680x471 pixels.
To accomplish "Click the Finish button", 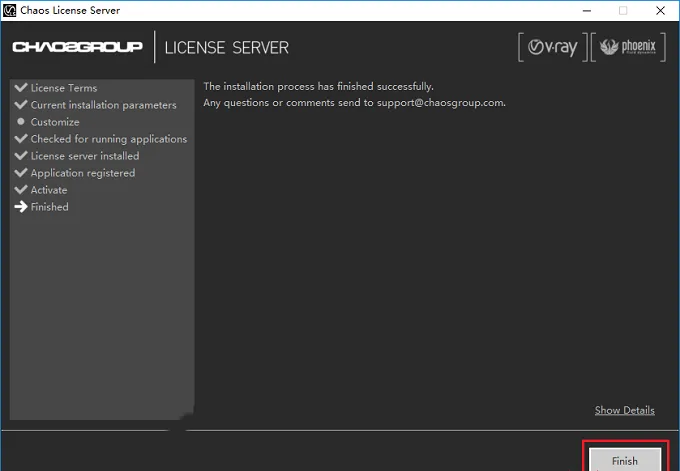I will click(x=624, y=460).
